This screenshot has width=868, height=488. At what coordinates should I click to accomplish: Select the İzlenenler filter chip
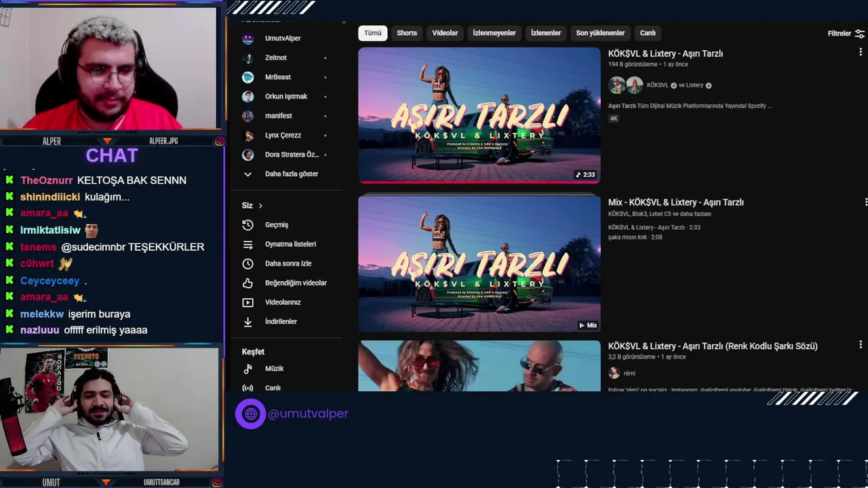[x=546, y=33]
